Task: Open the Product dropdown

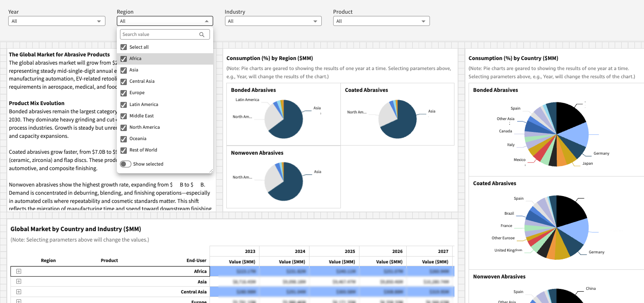Action: pyautogui.click(x=381, y=21)
